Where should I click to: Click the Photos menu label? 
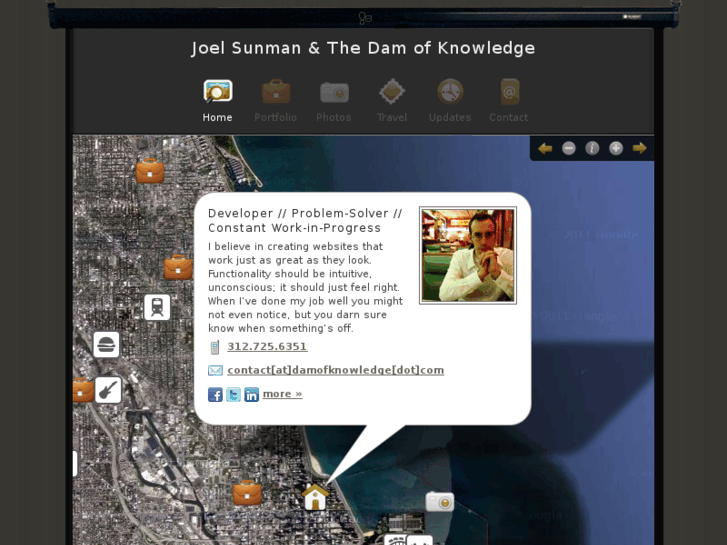pos(334,117)
